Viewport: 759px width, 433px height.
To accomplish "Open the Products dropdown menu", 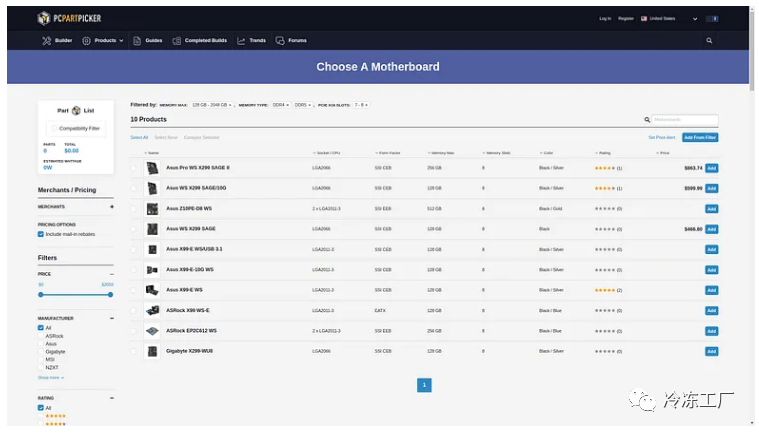I will tap(103, 41).
